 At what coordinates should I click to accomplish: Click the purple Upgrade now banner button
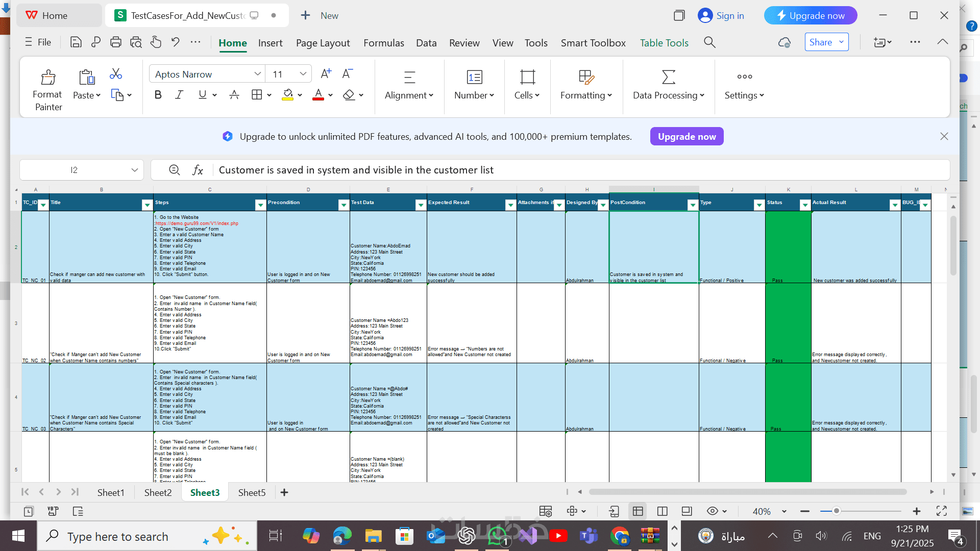pos(687,136)
